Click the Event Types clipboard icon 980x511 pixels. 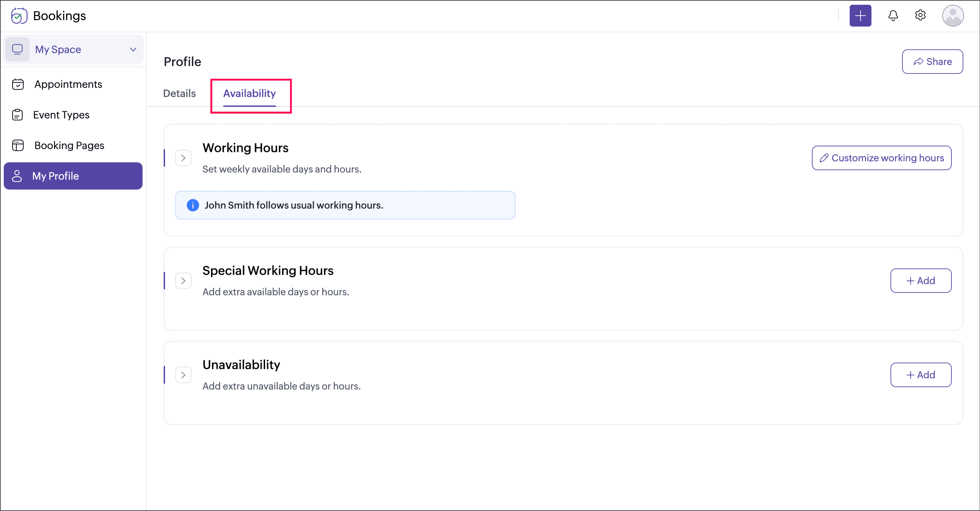point(17,114)
